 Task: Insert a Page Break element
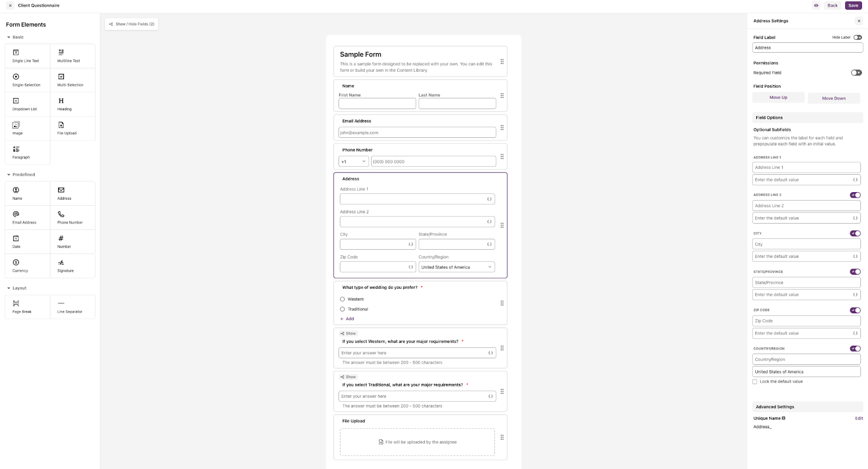(27, 307)
